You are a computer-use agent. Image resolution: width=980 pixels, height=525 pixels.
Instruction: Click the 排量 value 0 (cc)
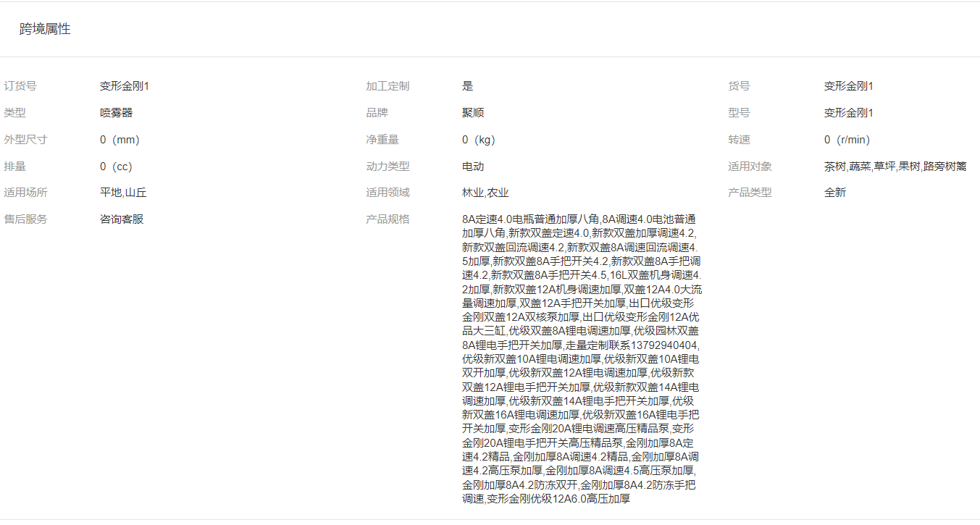[116, 167]
